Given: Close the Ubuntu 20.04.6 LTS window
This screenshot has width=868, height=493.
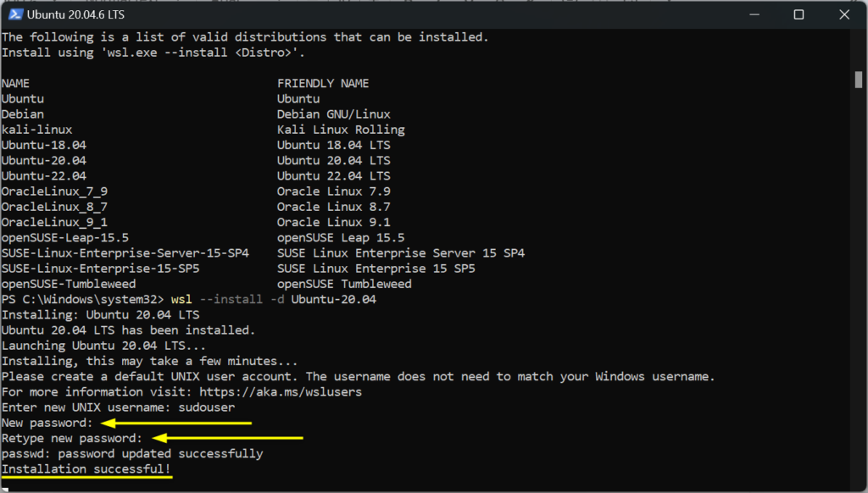Looking at the screenshot, I should pyautogui.click(x=842, y=14).
